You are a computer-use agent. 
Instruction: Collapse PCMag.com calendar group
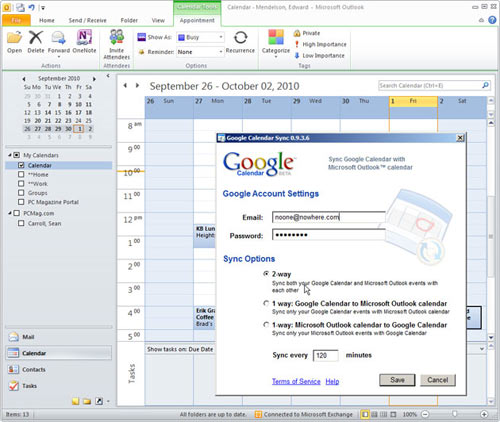click(10, 213)
